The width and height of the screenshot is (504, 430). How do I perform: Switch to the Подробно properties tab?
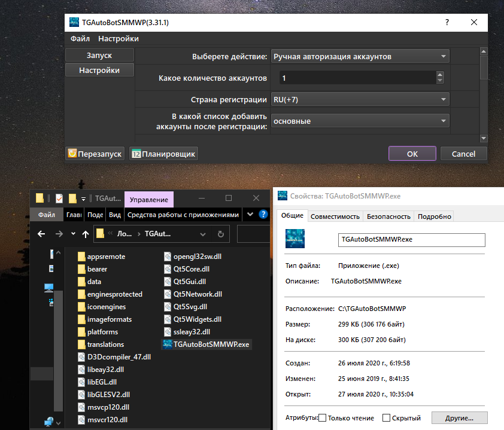[434, 216]
